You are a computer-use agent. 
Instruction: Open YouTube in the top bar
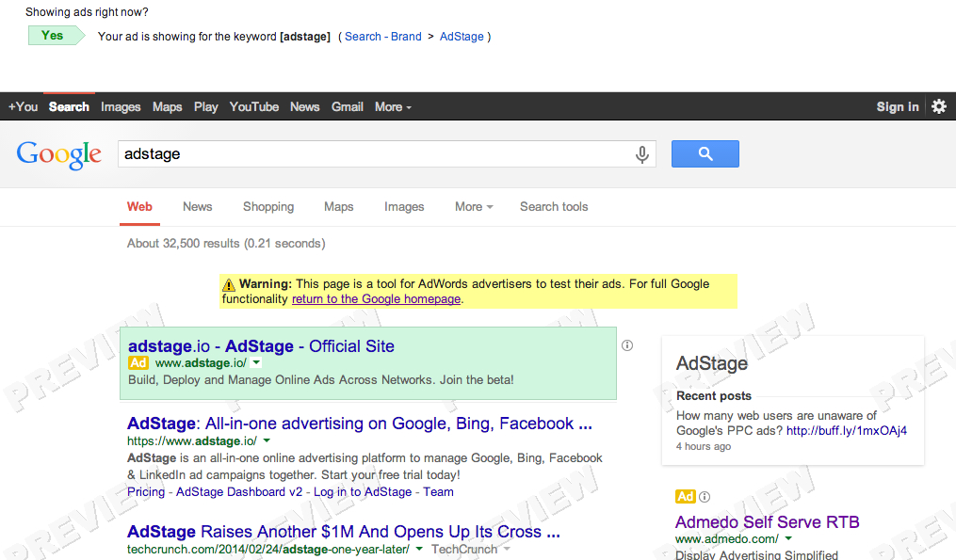coord(254,107)
